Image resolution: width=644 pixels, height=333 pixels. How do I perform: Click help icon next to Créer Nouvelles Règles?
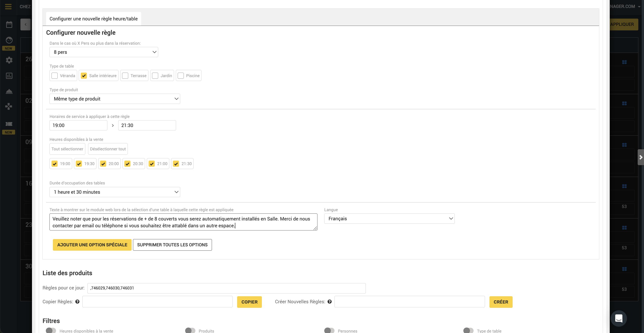329,302
